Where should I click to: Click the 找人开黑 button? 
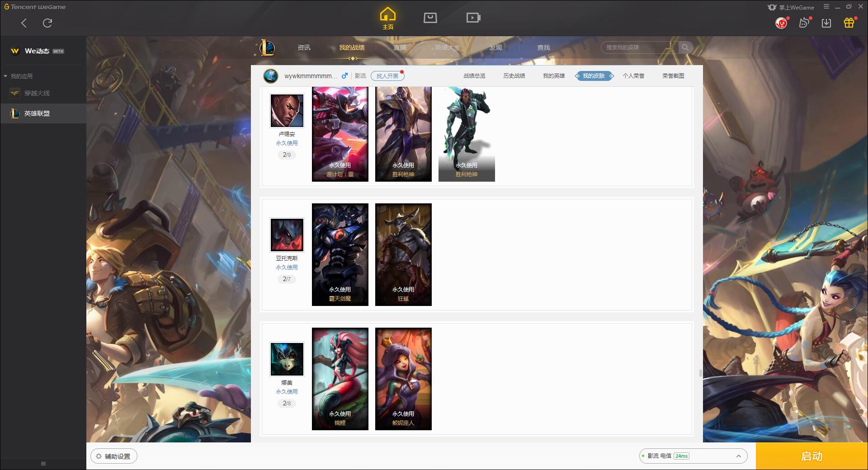[x=387, y=76]
